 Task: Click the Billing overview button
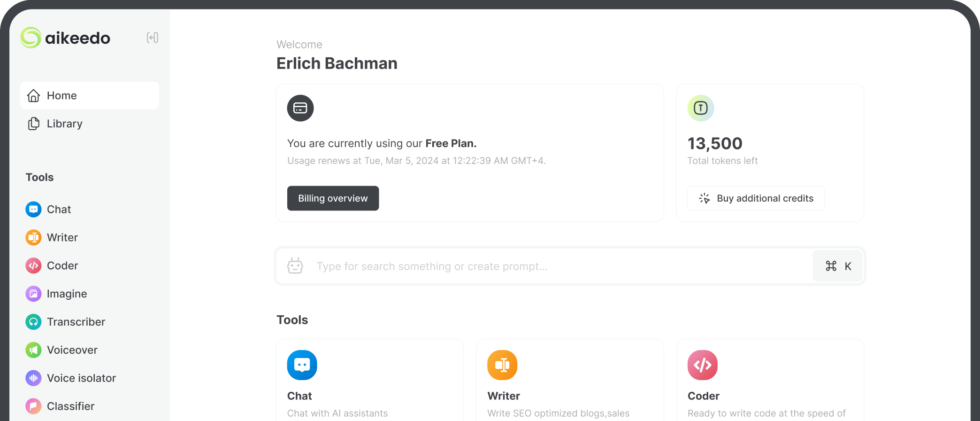[x=333, y=198]
